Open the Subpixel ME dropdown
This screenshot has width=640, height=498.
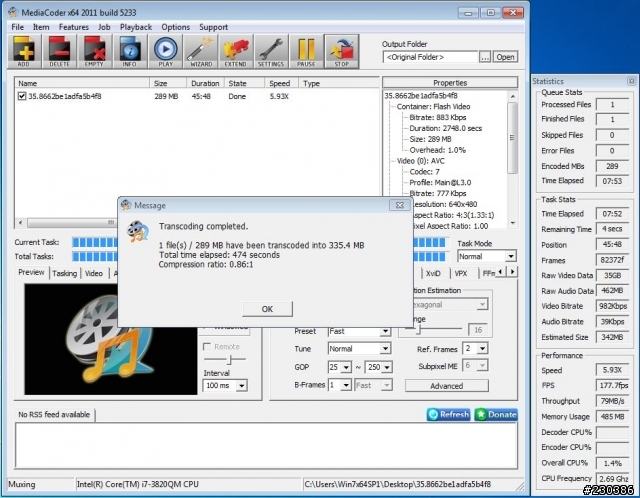point(482,365)
